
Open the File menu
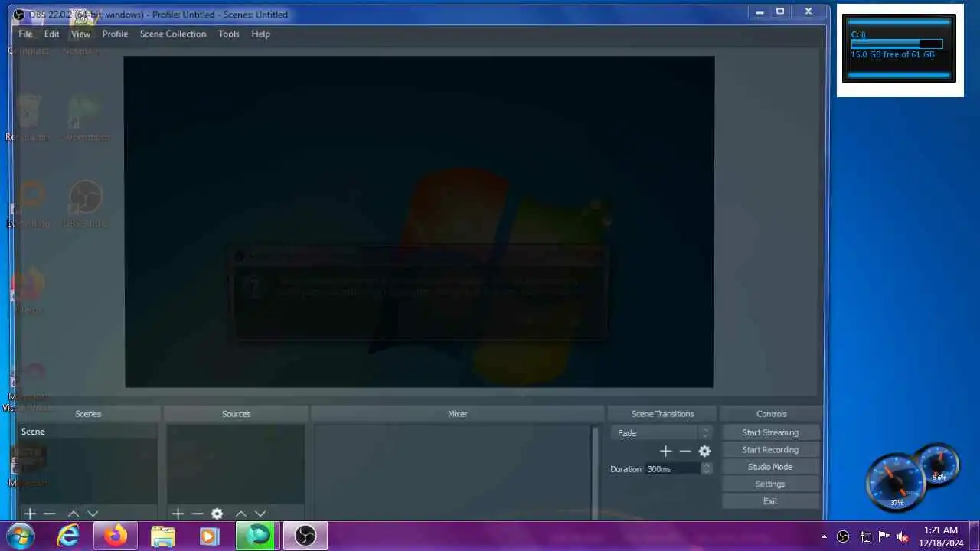click(25, 34)
